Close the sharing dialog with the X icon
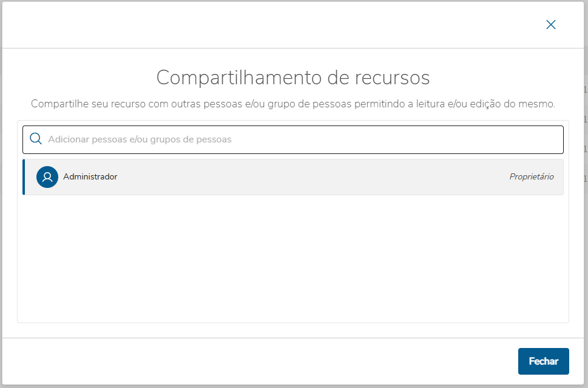 [550, 25]
